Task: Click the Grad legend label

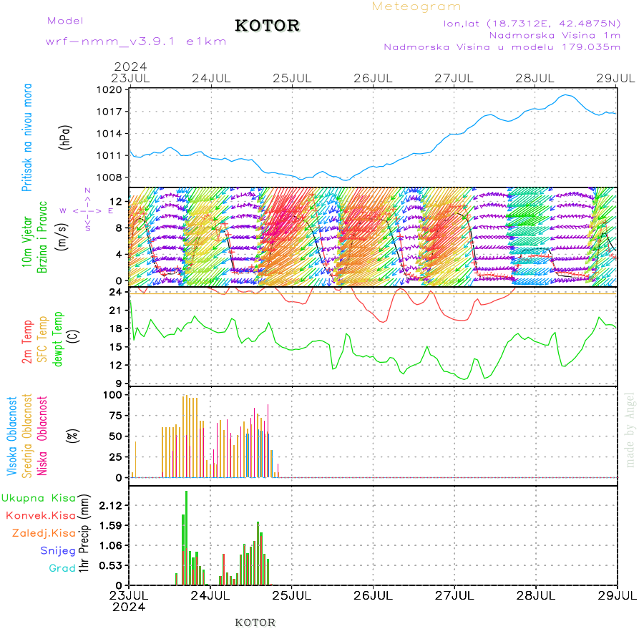Action: [x=62, y=568]
